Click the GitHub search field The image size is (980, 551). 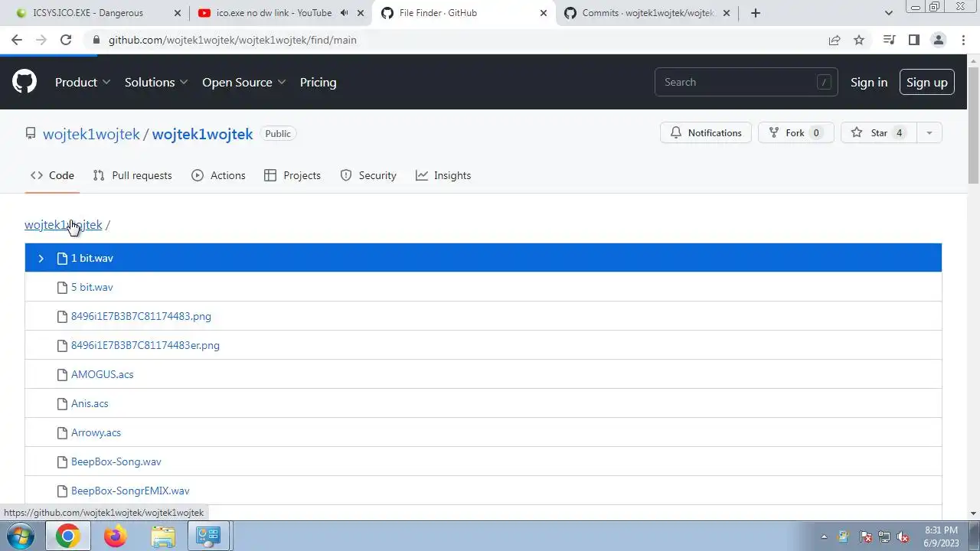coord(746,82)
